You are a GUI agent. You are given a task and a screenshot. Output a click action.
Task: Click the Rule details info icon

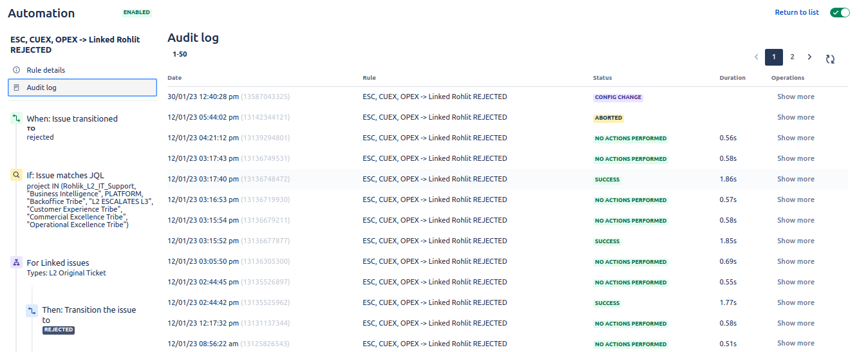coord(16,70)
